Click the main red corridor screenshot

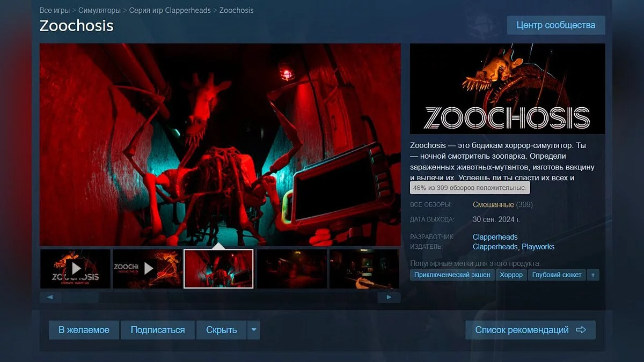(220, 145)
